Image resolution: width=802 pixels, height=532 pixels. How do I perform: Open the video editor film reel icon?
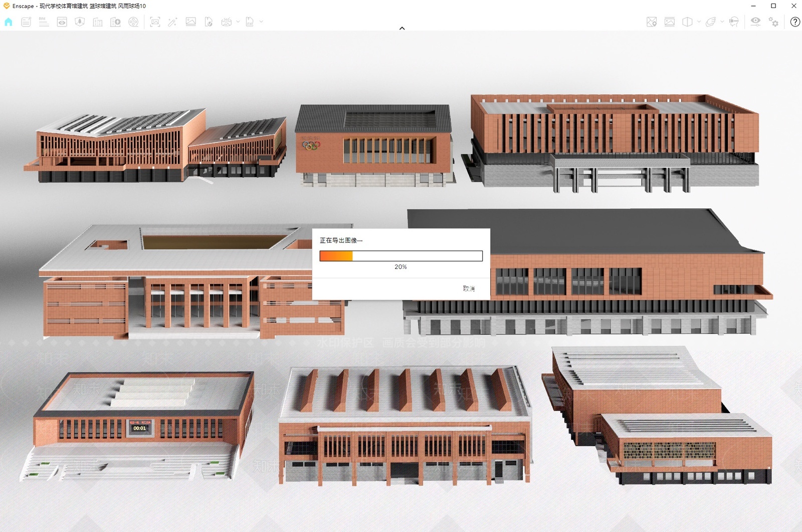(x=133, y=22)
